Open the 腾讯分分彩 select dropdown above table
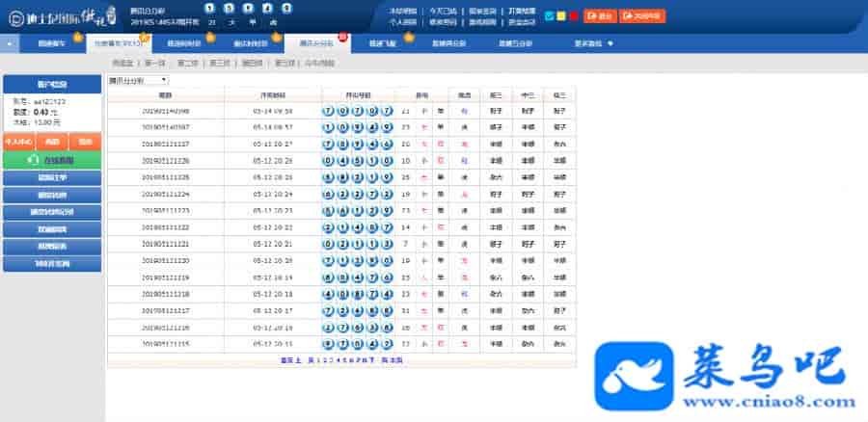 click(x=139, y=81)
